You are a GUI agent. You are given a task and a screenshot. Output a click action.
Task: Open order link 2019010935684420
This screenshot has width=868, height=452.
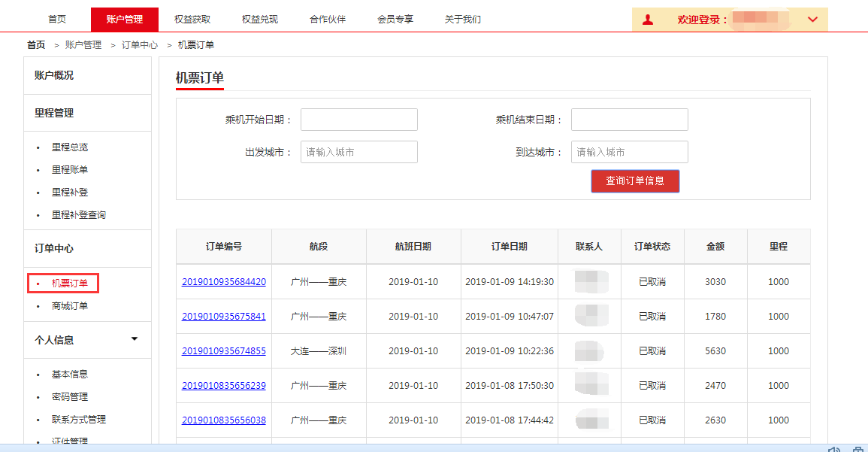pos(224,282)
